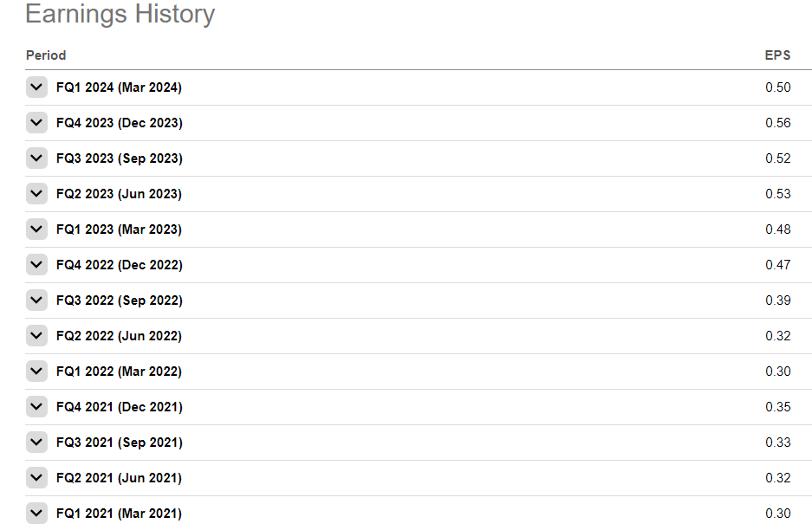This screenshot has height=530, width=812.
Task: Click the 0.39 EPS value
Action: [777, 301]
